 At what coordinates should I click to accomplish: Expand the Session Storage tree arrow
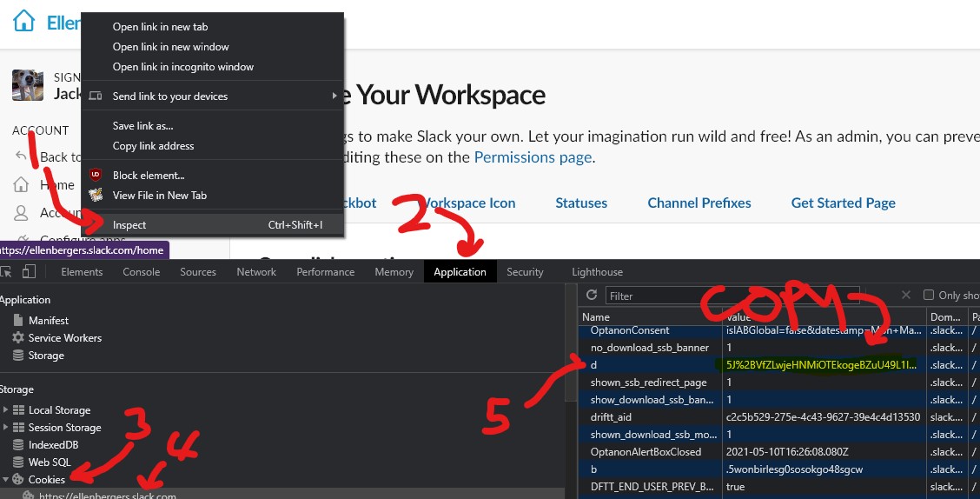5,428
